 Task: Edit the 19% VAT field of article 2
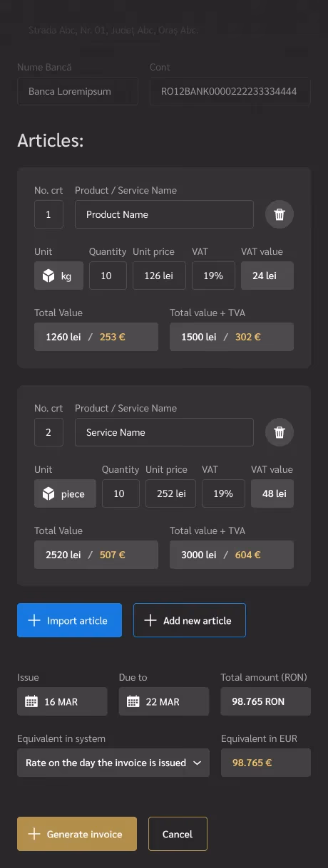tap(223, 493)
